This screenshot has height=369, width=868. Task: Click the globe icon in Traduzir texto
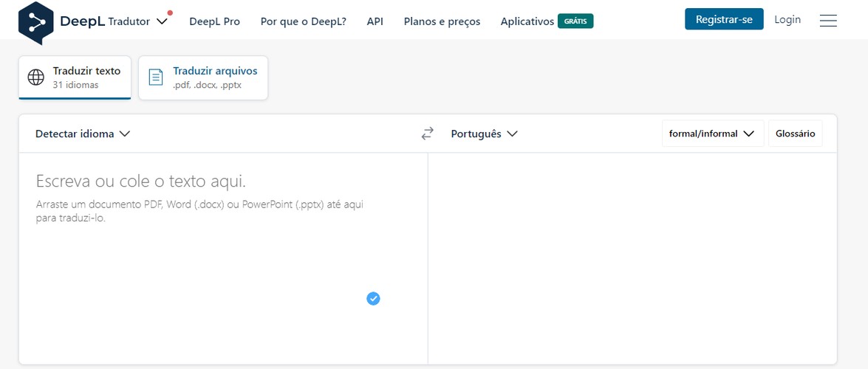coord(36,77)
